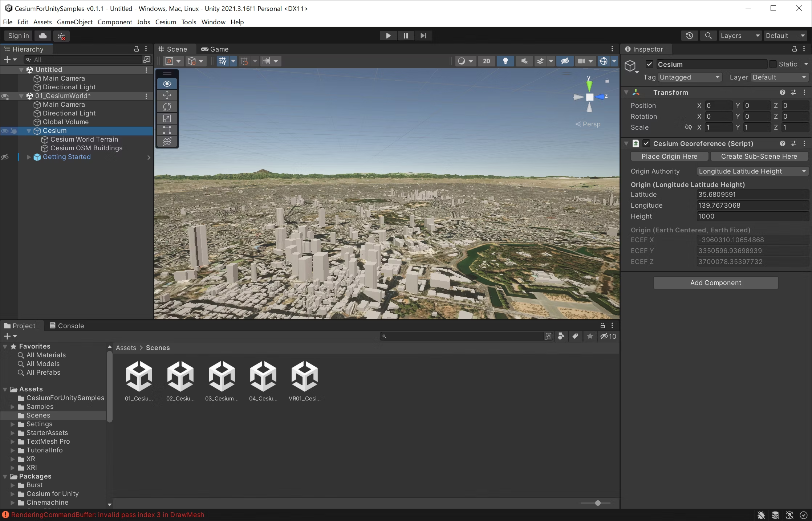Click the cloud services icon
The height and width of the screenshot is (521, 812).
[x=43, y=36]
